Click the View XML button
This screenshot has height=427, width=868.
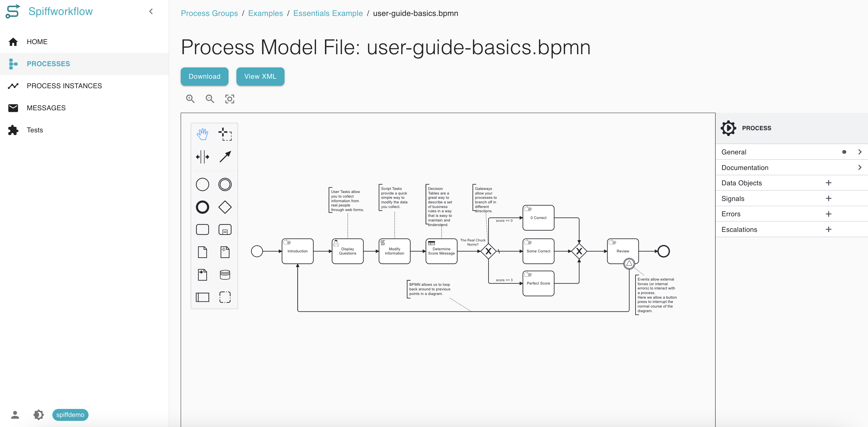[260, 77]
